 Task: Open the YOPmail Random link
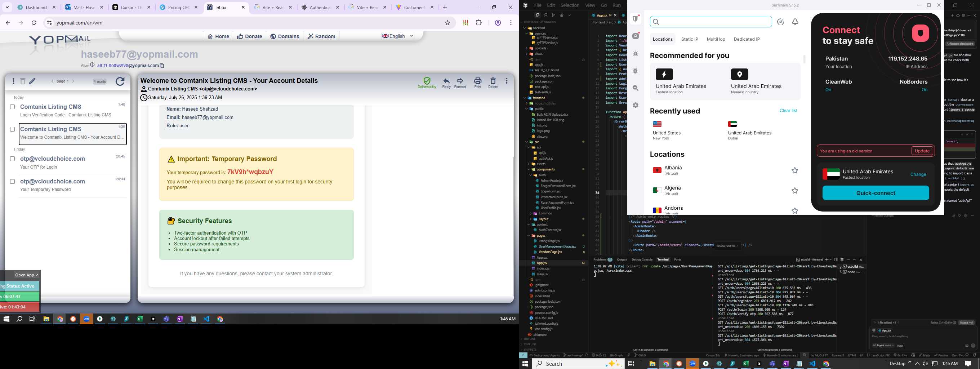[321, 36]
